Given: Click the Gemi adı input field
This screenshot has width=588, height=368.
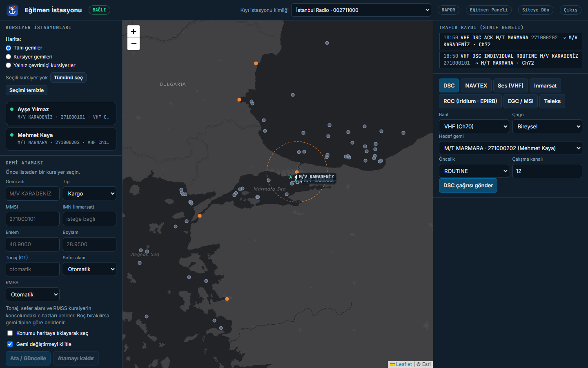Looking at the screenshot, I should tap(33, 193).
